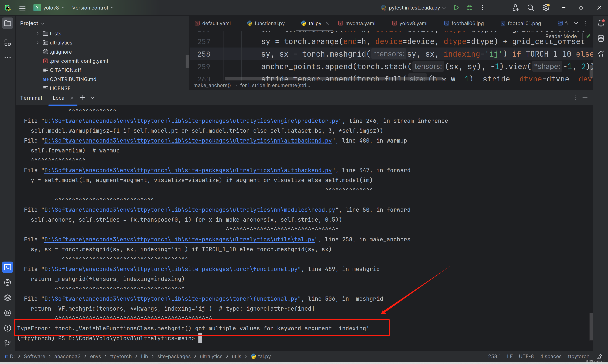Click the inspection checkmark in editor
The width and height of the screenshot is (608, 364).
(x=588, y=36)
